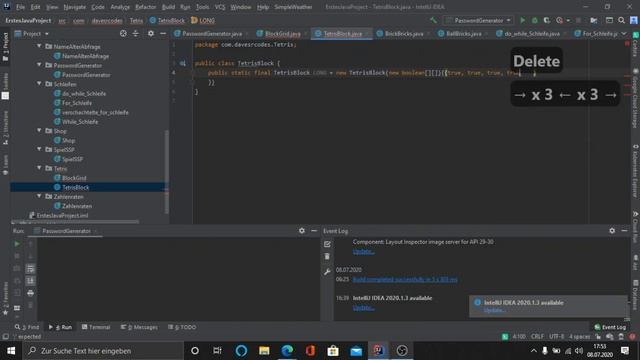Click the LONG field breadcrumb

click(x=203, y=20)
